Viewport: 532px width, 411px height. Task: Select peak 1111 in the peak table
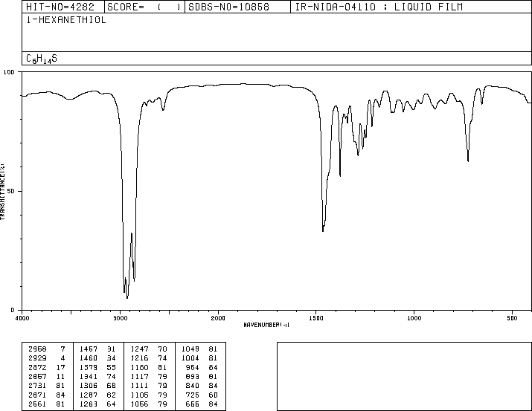(x=139, y=386)
